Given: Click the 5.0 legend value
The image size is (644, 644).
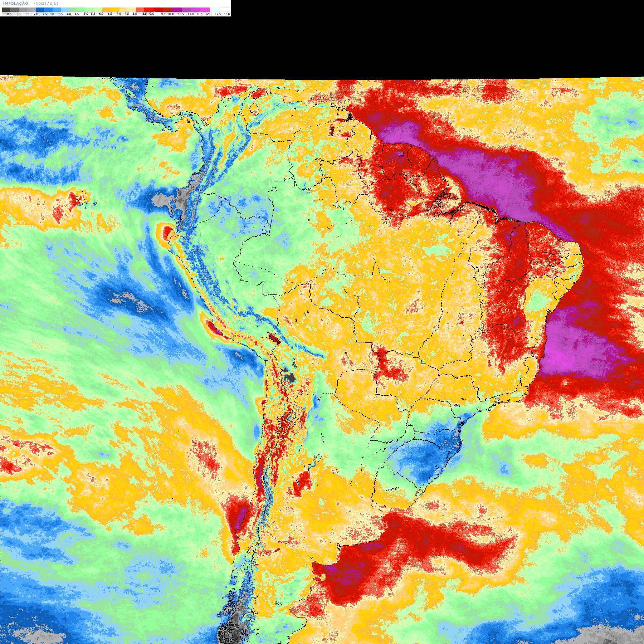Looking at the screenshot, I should (86, 14).
